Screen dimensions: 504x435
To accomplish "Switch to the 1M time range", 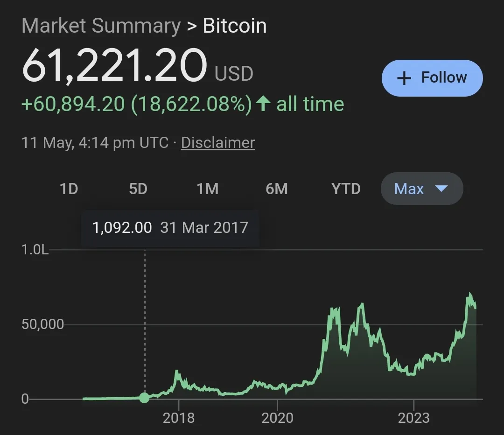I will pyautogui.click(x=208, y=189).
